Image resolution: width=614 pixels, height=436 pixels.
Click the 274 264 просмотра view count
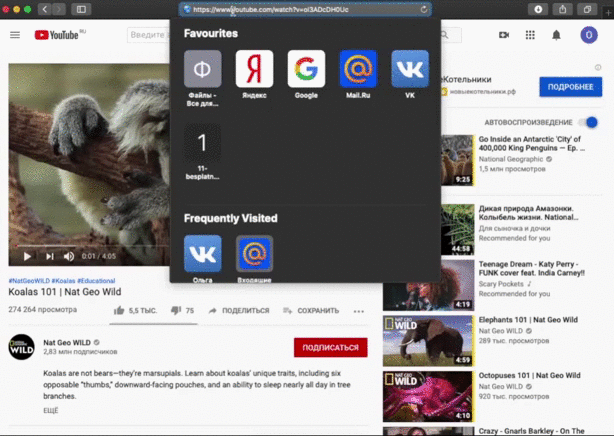[x=43, y=309]
